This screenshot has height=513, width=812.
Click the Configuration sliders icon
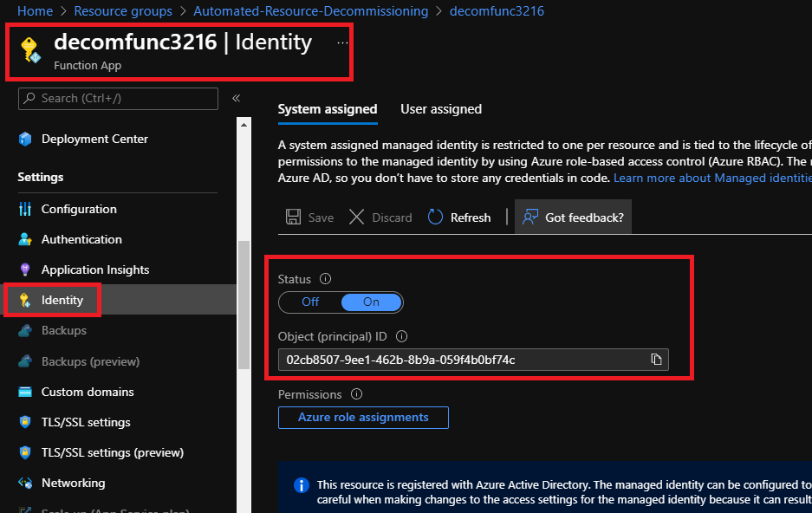[25, 209]
